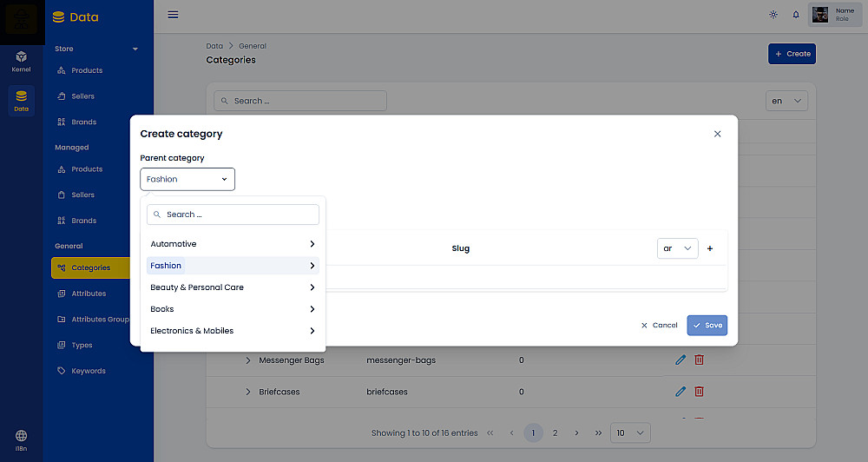
Task: Select Beauty & Personal Care option
Action: 197,287
